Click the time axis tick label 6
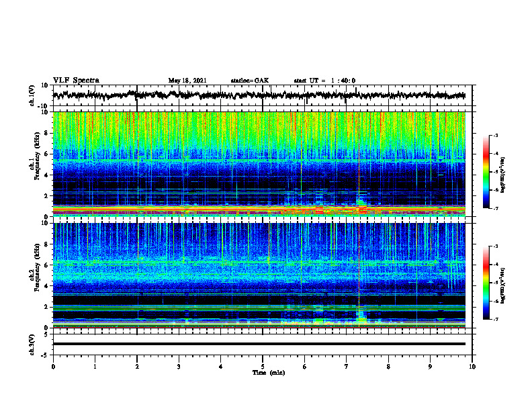This screenshot has height=411, width=532. 305,367
